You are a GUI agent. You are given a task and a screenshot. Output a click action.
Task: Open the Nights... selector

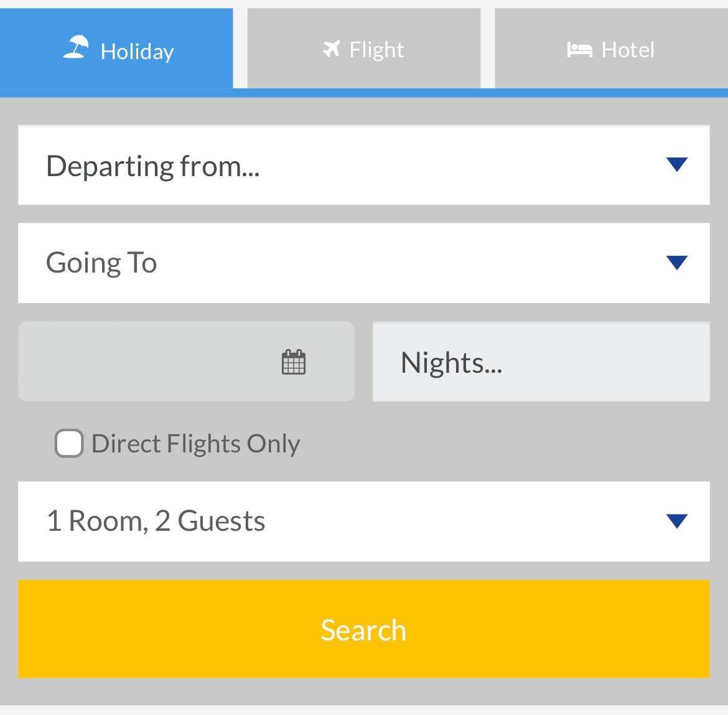click(x=541, y=362)
